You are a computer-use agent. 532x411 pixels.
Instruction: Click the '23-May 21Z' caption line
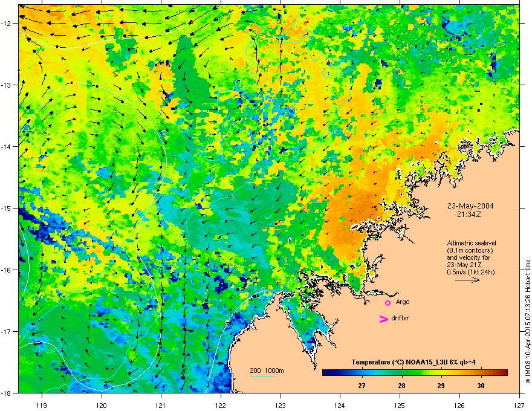463,265
